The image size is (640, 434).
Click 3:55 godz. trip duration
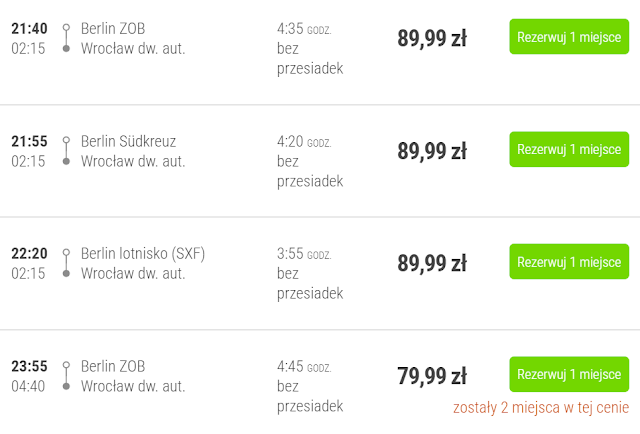304,254
